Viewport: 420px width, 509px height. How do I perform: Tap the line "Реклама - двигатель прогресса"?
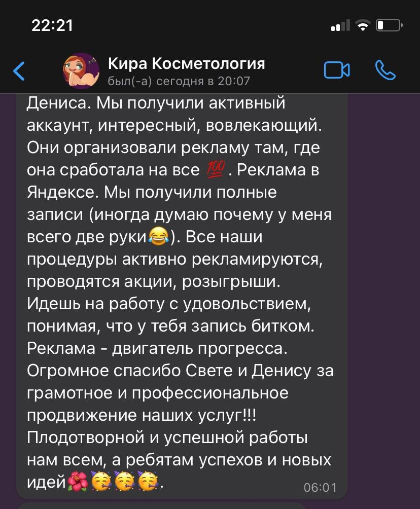point(157,348)
